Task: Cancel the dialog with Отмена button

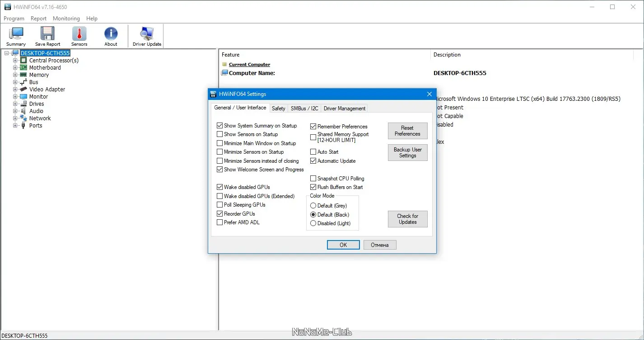Action: (380, 245)
